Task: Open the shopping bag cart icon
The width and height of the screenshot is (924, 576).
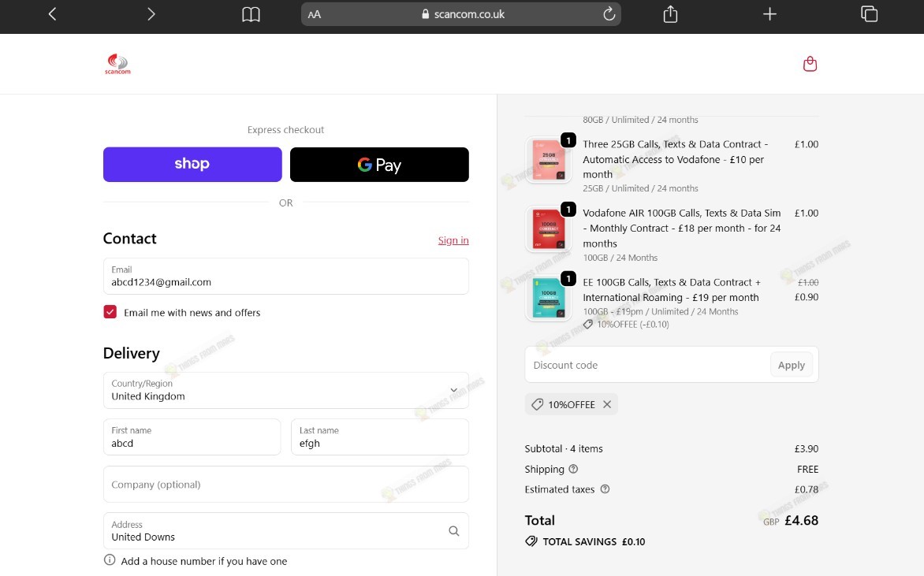Action: coord(810,64)
